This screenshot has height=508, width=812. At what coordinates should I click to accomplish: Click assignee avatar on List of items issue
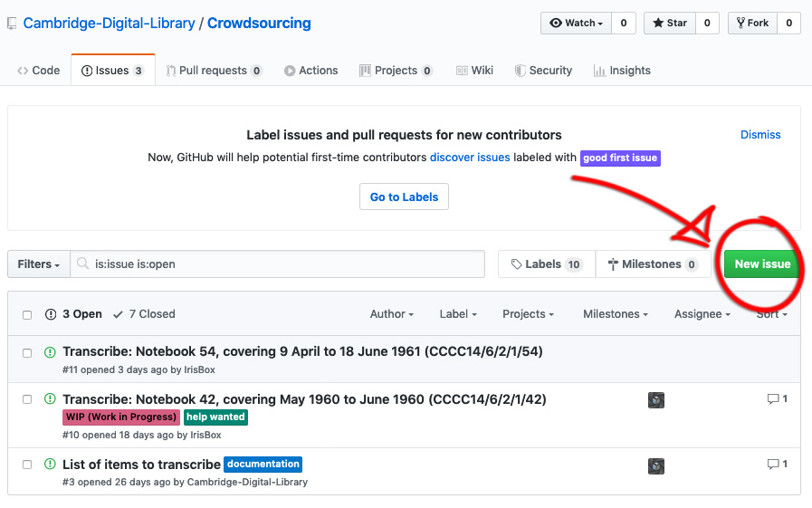pos(656,466)
